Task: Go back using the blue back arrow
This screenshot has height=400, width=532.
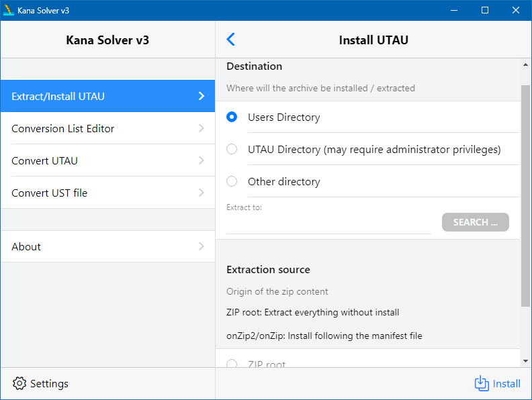Action: (x=230, y=40)
